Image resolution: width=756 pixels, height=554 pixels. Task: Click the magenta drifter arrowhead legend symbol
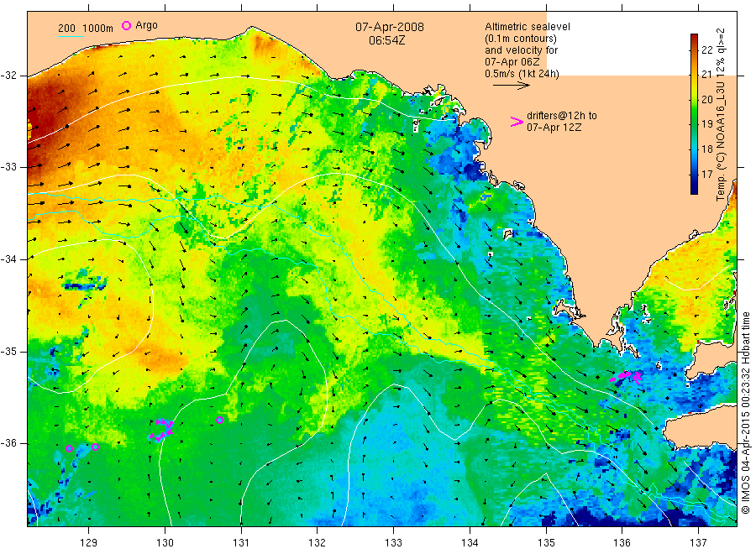pyautogui.click(x=517, y=122)
